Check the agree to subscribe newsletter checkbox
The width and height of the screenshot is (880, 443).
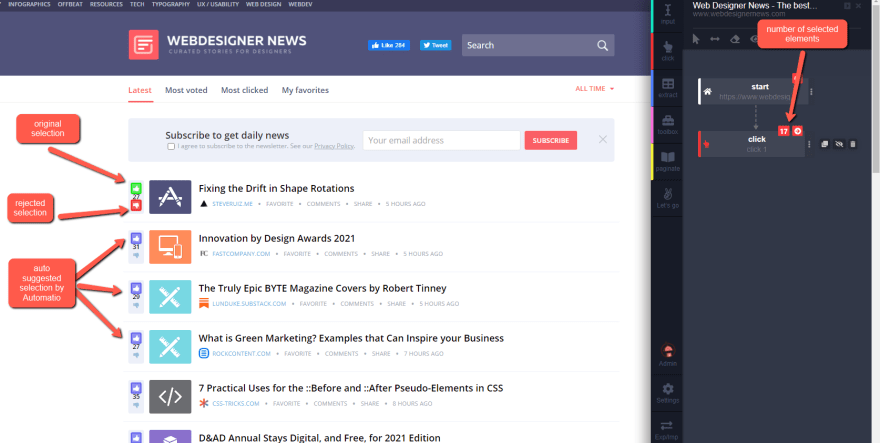coord(171,147)
